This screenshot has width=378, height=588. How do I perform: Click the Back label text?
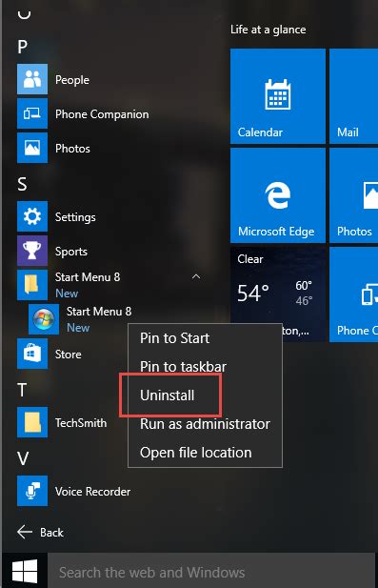point(51,533)
